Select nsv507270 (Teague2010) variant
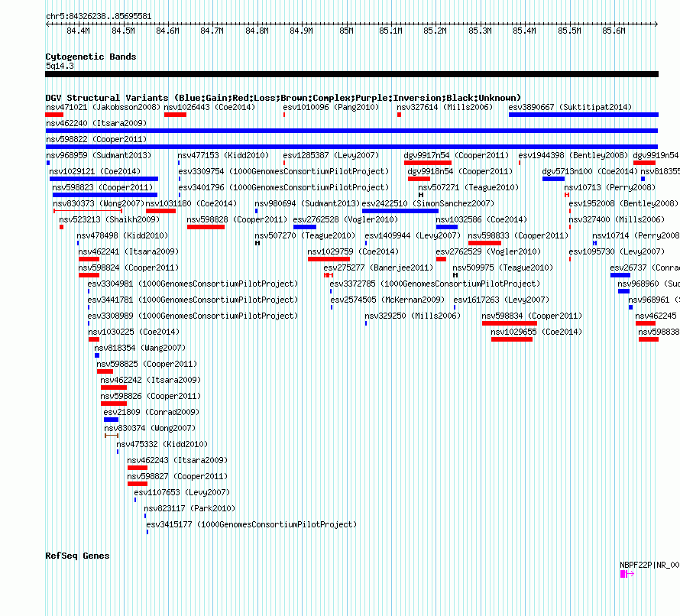The image size is (680, 616). coord(305,235)
